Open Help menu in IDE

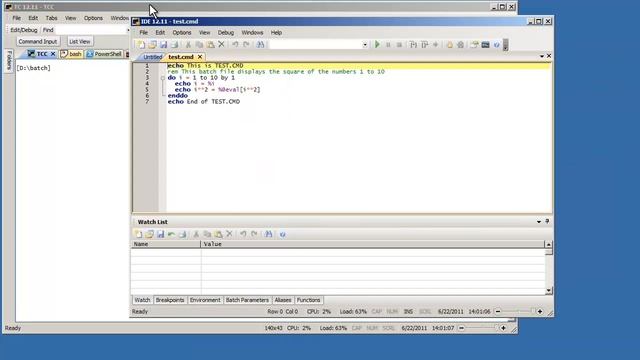pos(276,33)
